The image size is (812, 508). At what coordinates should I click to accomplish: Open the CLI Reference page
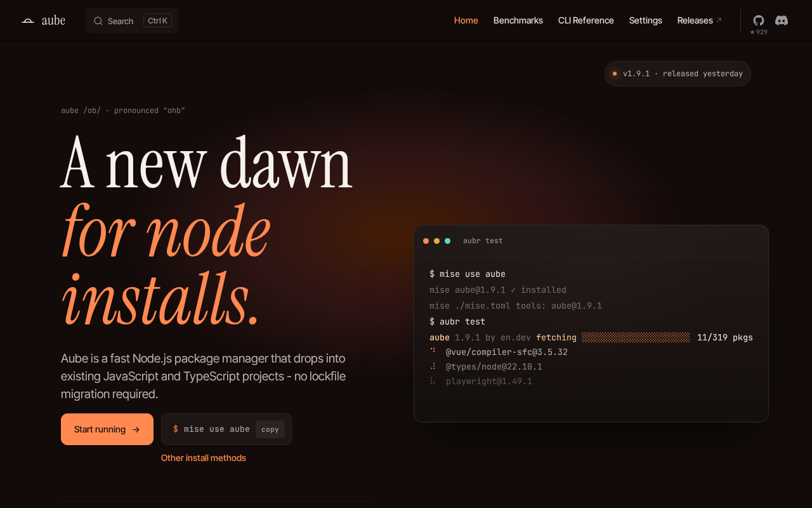coord(586,20)
